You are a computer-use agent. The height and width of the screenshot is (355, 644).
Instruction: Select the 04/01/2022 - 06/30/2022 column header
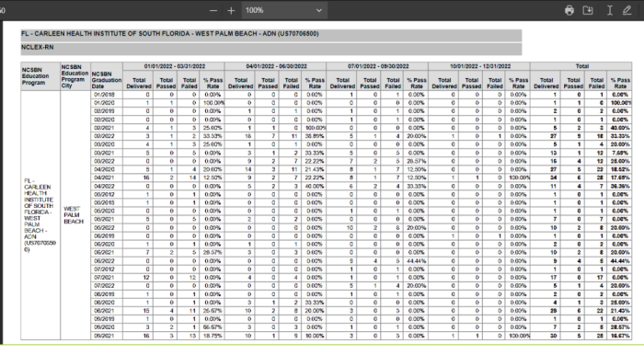[276, 66]
